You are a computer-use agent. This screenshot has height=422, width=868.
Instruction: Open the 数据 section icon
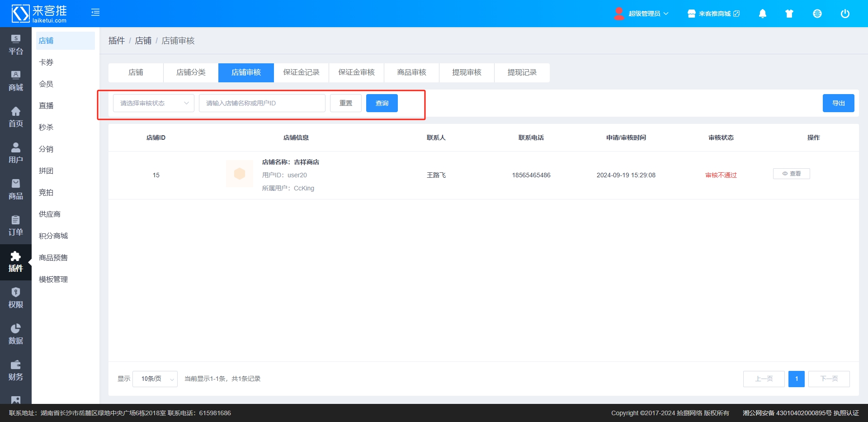(x=16, y=334)
